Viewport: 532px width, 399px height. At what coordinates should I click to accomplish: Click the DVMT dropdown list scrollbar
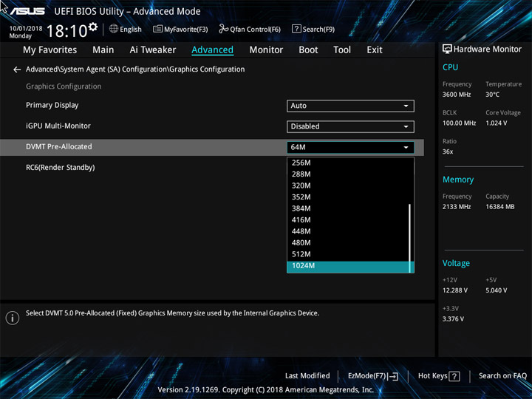coord(410,237)
